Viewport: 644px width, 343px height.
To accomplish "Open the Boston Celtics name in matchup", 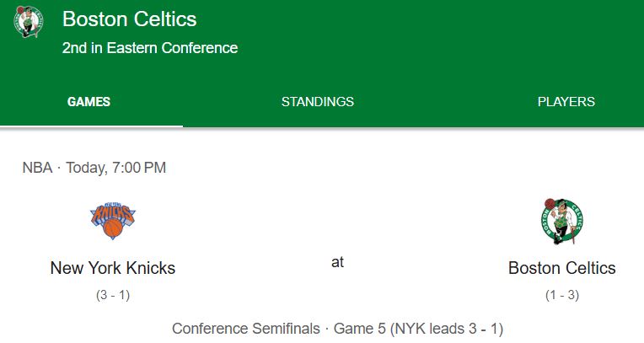I will pyautogui.click(x=562, y=268).
